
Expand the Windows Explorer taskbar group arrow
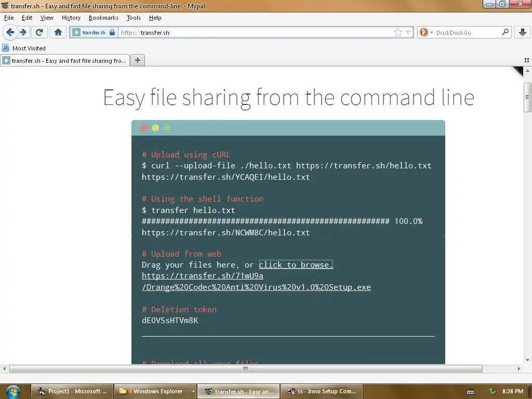point(193,391)
